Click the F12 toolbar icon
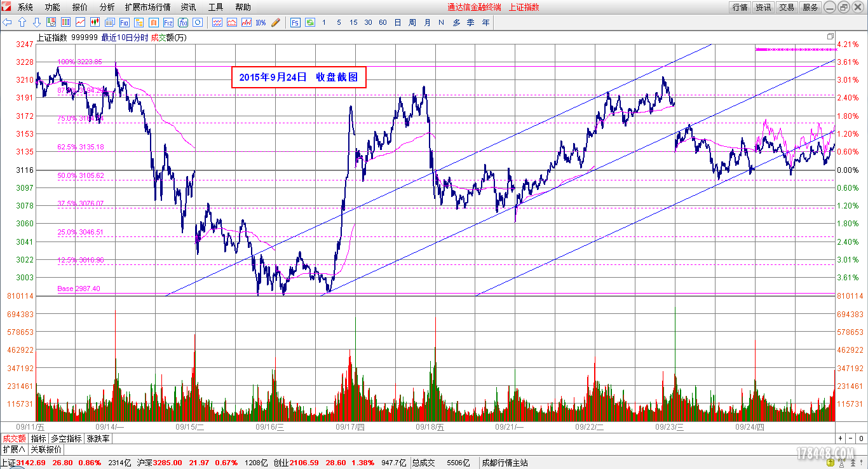 click(168, 22)
